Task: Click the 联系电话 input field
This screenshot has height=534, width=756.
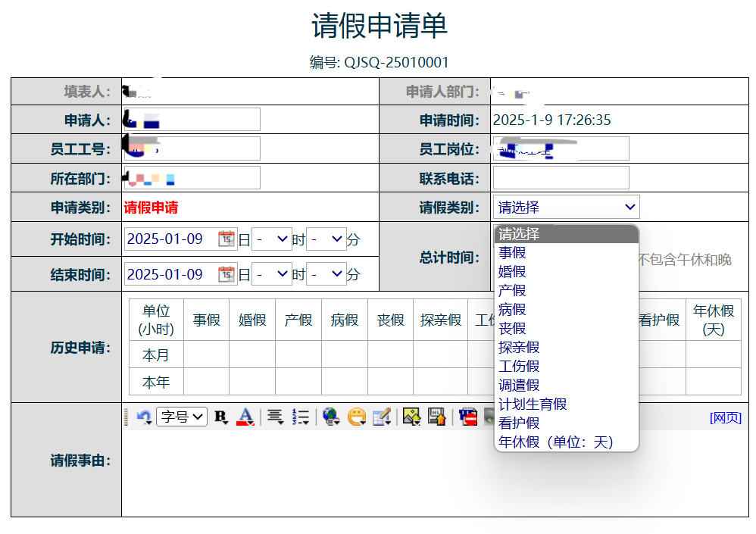Action: tap(561, 178)
